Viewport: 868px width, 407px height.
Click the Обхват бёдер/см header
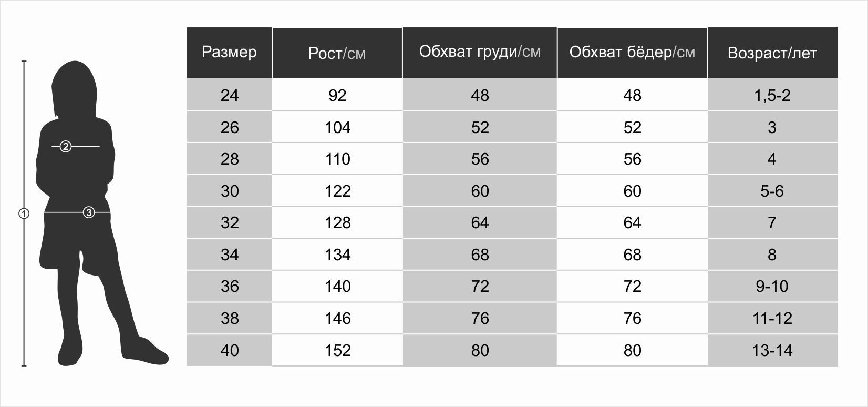tap(632, 53)
